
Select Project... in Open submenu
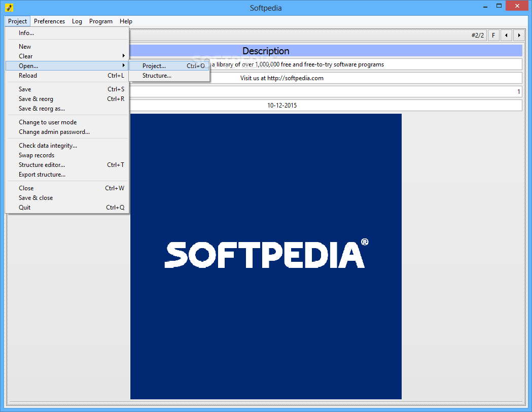169,66
